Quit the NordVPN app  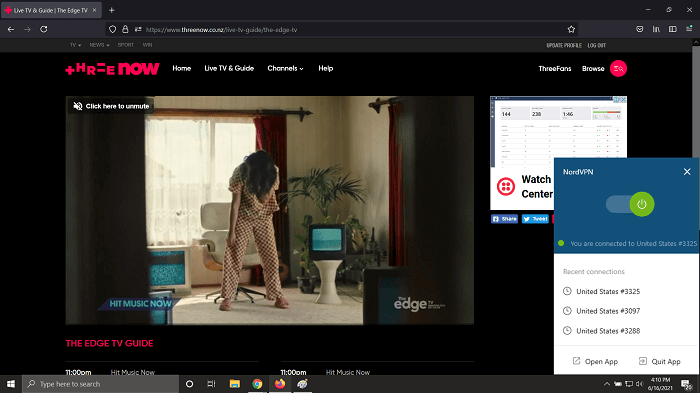point(660,361)
